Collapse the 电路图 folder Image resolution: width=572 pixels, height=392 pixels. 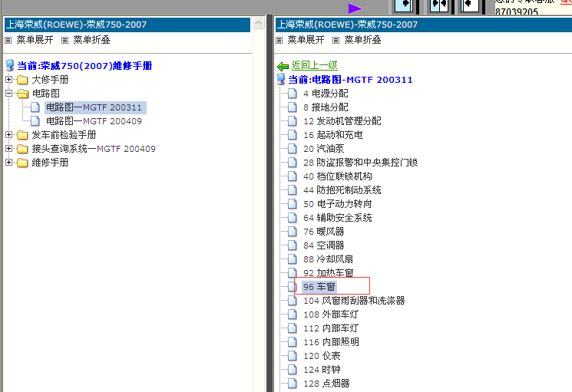point(8,93)
